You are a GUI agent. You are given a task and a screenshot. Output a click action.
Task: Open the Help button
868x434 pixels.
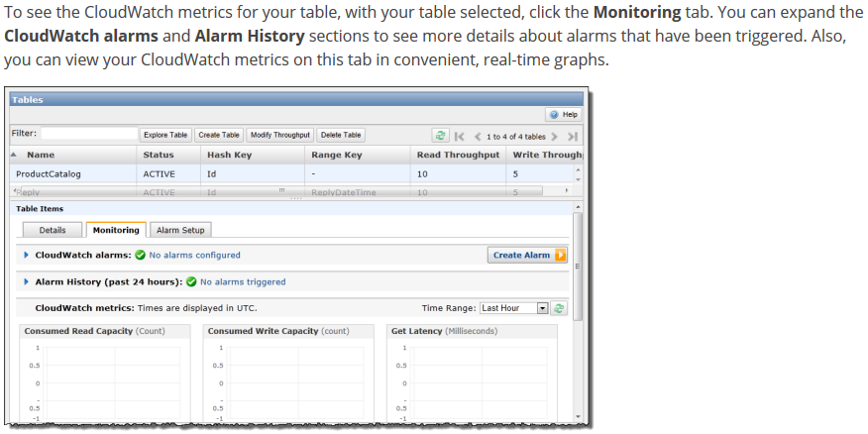point(563,115)
